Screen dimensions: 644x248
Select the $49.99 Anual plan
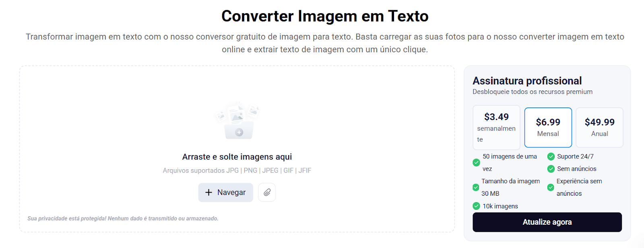pyautogui.click(x=599, y=127)
